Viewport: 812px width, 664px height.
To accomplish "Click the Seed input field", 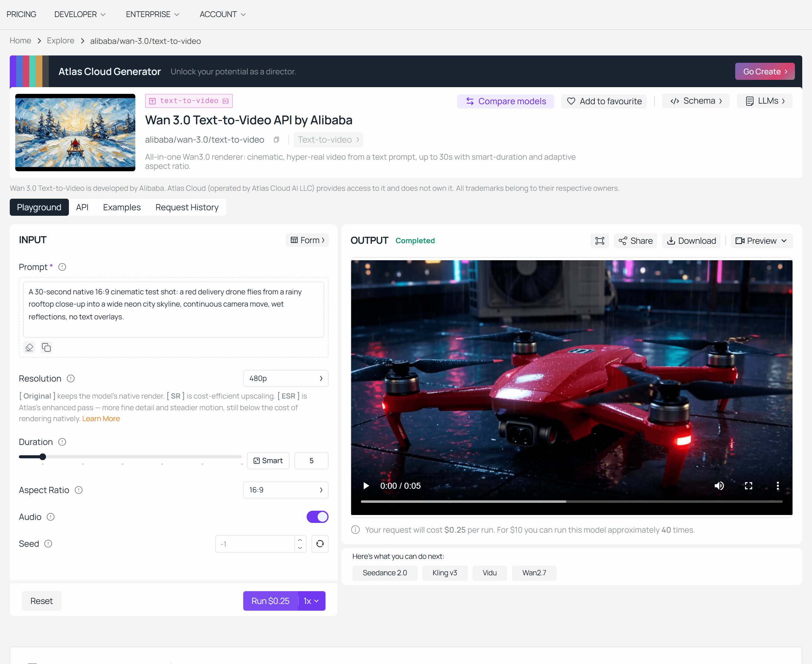I will 255,544.
